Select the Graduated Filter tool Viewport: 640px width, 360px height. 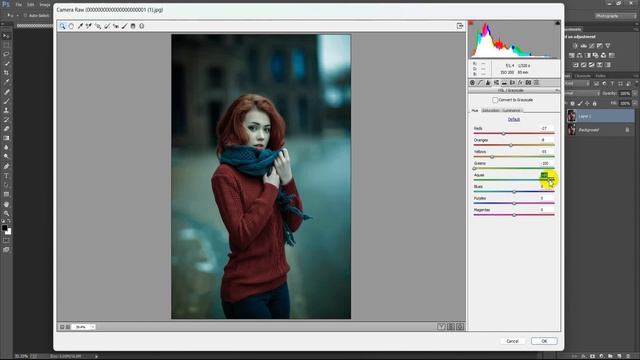133,26
